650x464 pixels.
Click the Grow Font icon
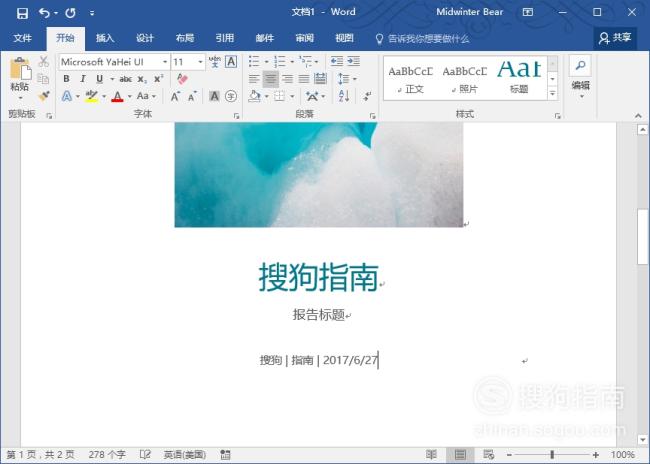click(175, 96)
